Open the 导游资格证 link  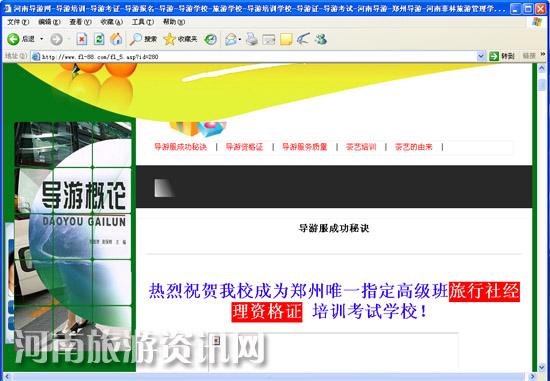click(x=244, y=147)
